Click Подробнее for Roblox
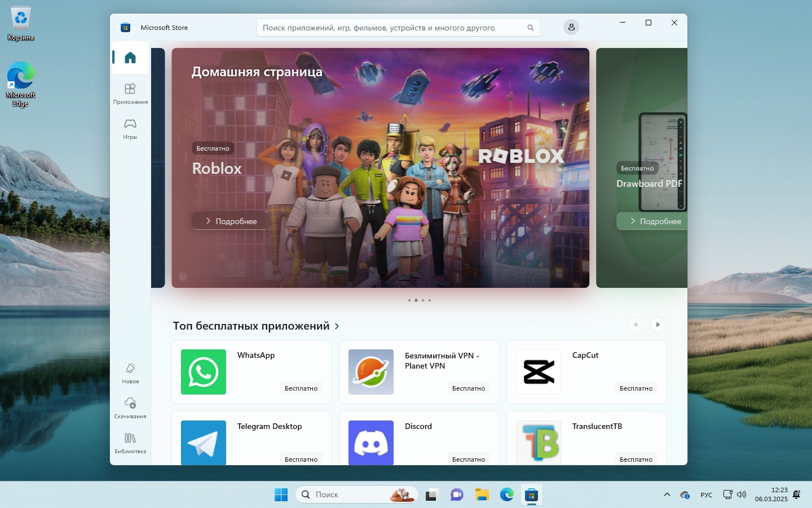The image size is (812, 508). 230,221
